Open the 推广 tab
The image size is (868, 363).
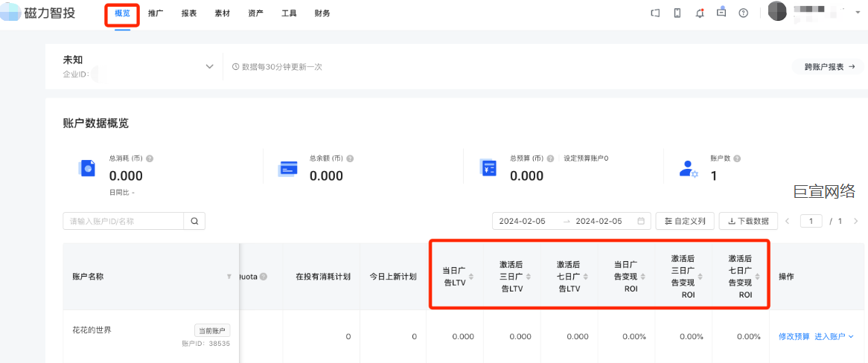156,13
